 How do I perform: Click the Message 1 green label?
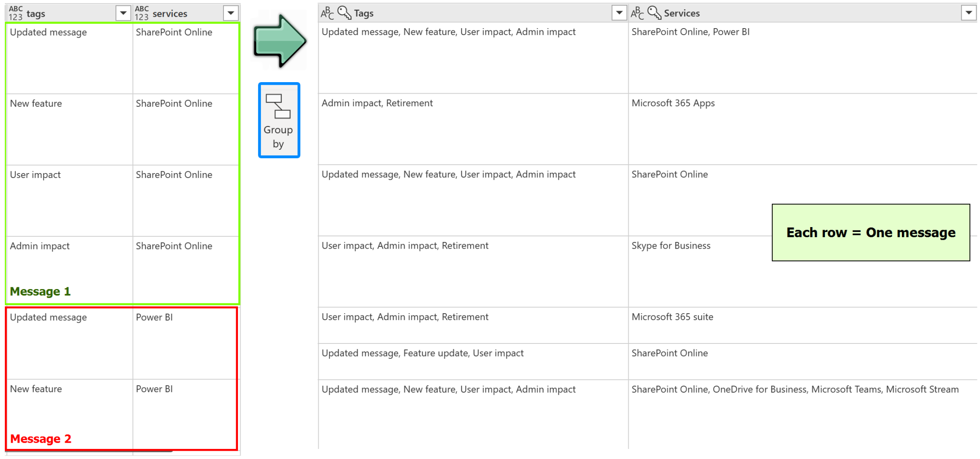[40, 291]
